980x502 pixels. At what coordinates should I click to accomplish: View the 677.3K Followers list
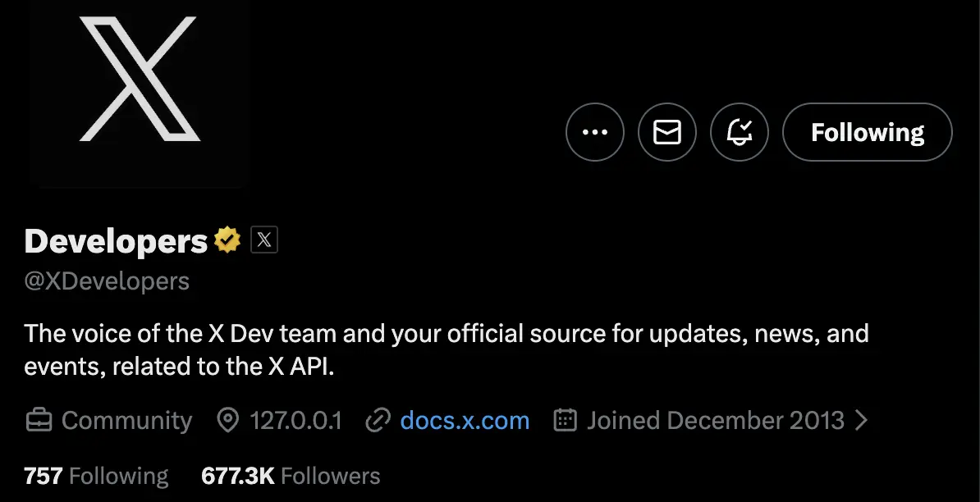click(x=291, y=476)
